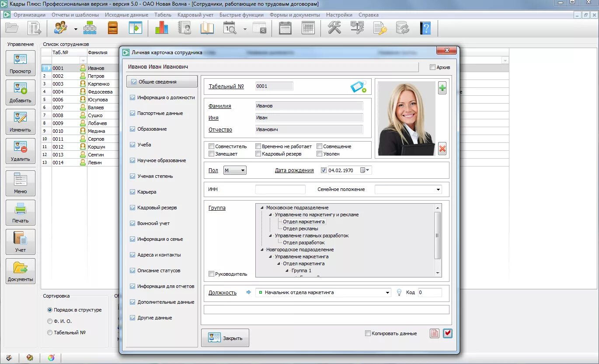Open the Отчеты и шаблоны menu

coord(75,15)
